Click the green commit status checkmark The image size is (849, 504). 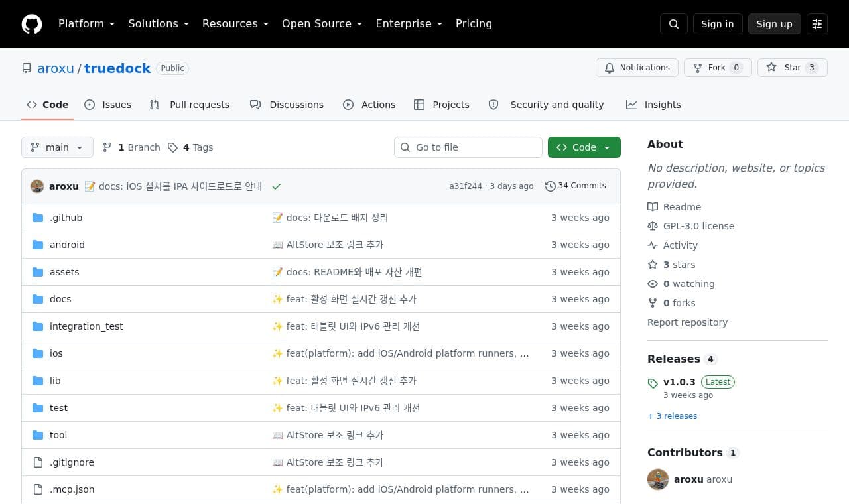tap(277, 186)
